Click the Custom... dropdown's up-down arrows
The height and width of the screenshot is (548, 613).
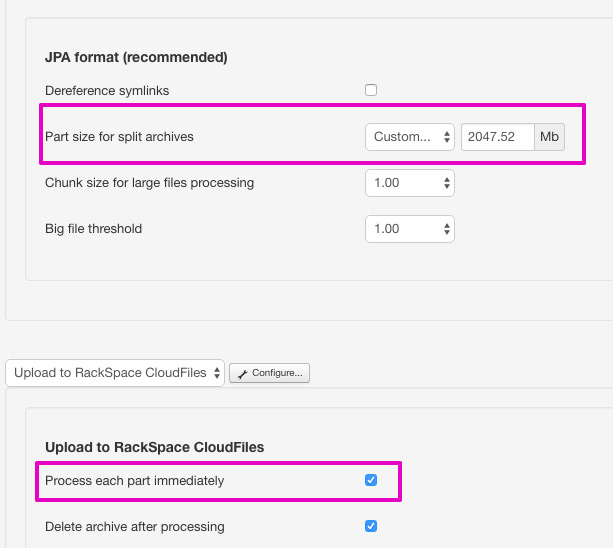(447, 137)
